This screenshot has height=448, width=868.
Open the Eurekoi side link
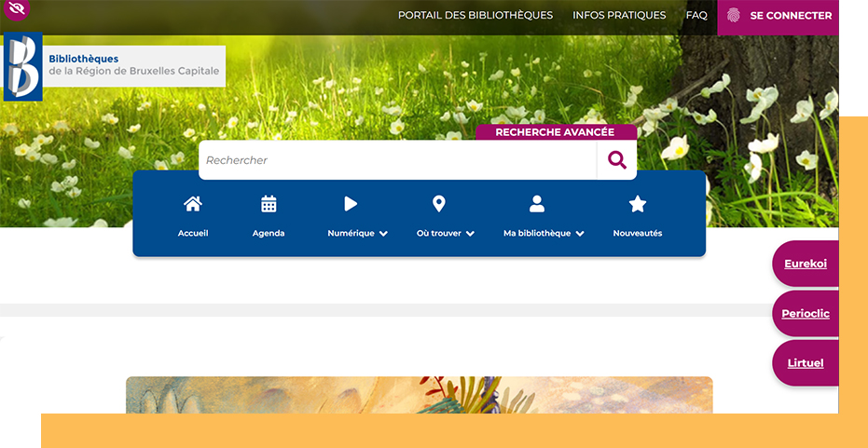pyautogui.click(x=806, y=264)
